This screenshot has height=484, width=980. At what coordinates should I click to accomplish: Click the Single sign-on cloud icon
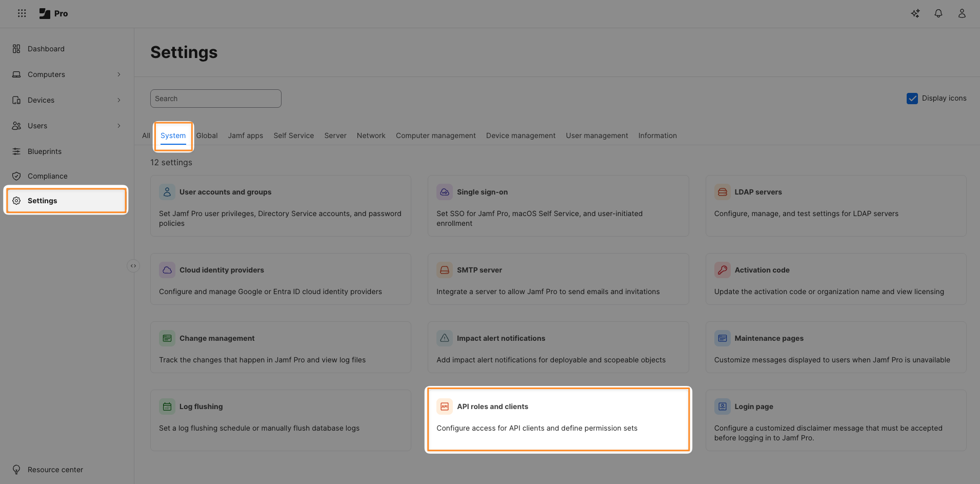pyautogui.click(x=445, y=192)
